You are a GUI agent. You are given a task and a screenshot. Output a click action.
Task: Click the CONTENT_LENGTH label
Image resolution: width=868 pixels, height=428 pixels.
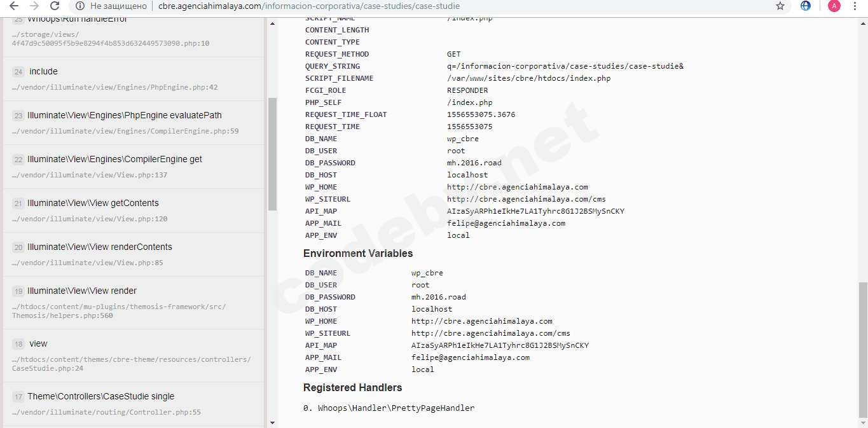pos(337,31)
